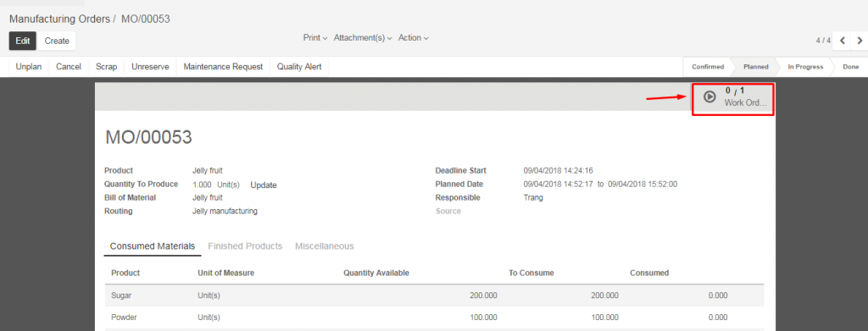Cancel the manufacturing order
Screen dimensions: 868x331
(x=69, y=67)
